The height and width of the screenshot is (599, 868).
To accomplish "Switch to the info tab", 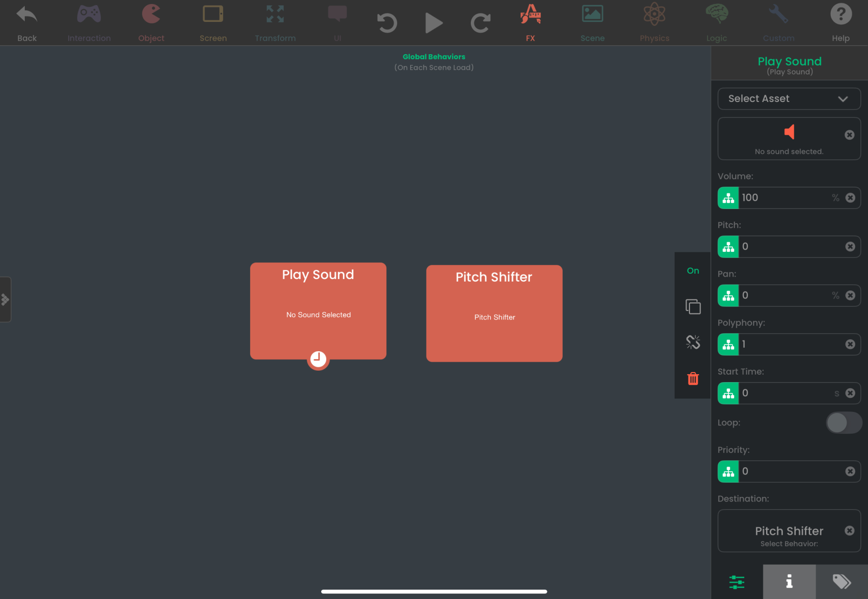I will tap(789, 582).
